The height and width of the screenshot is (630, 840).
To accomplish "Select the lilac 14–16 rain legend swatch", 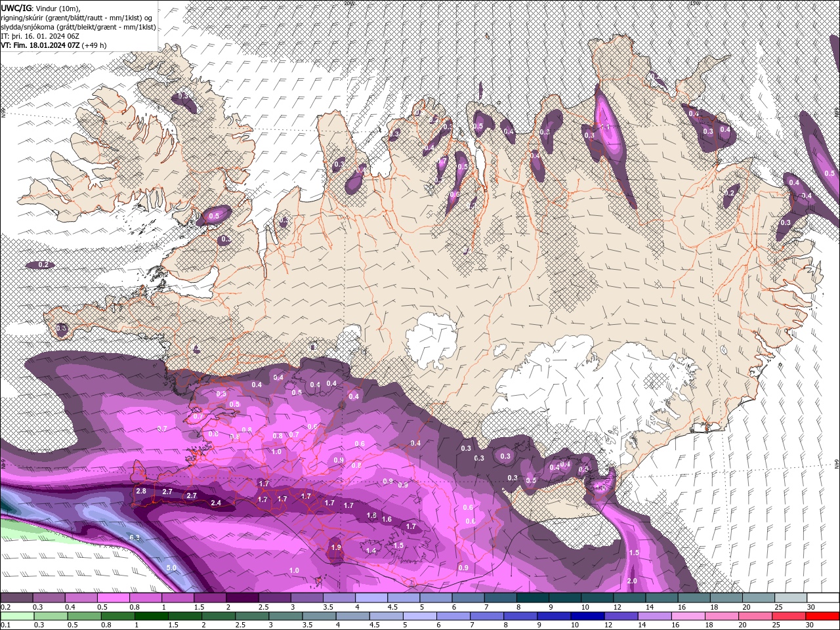I will coord(654,616).
